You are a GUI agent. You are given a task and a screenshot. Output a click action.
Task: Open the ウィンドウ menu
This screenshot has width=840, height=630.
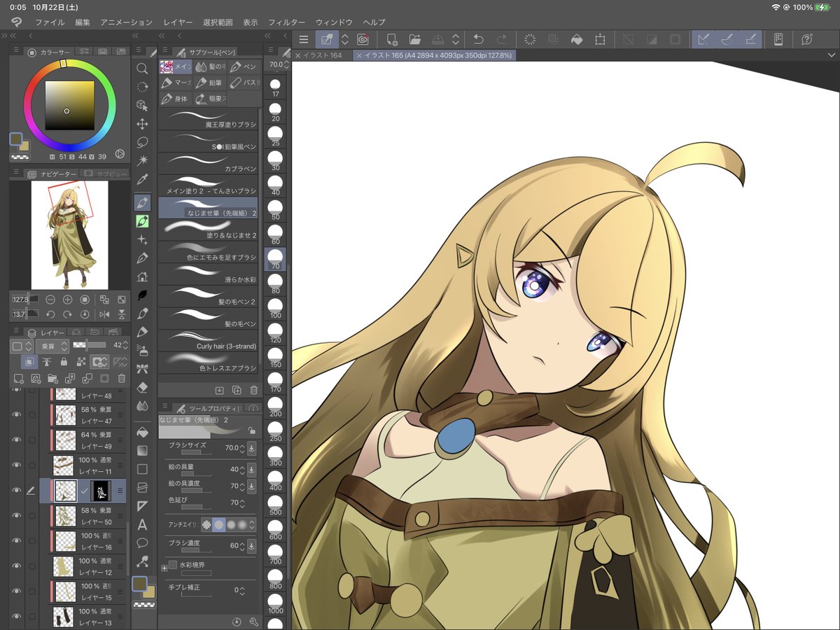point(334,22)
